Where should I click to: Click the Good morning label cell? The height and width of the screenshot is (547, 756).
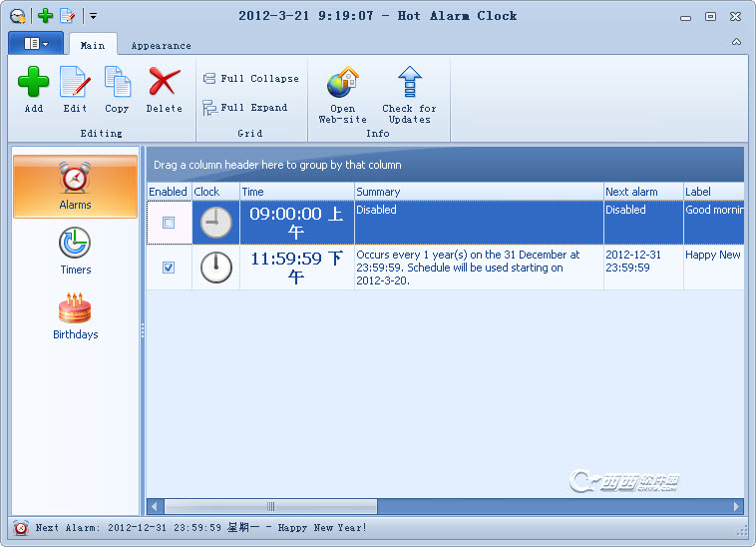713,223
